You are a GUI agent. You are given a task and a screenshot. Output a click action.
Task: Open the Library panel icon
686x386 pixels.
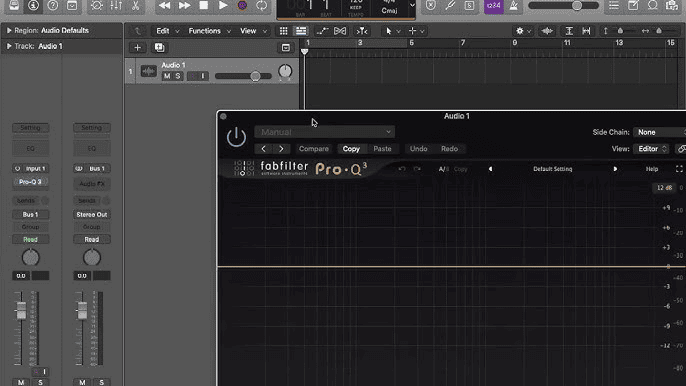point(14,5)
